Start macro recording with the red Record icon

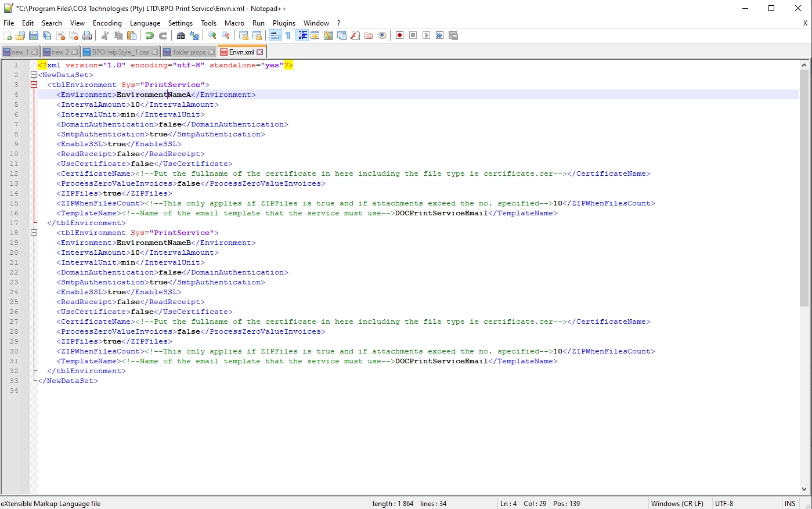pyautogui.click(x=399, y=36)
